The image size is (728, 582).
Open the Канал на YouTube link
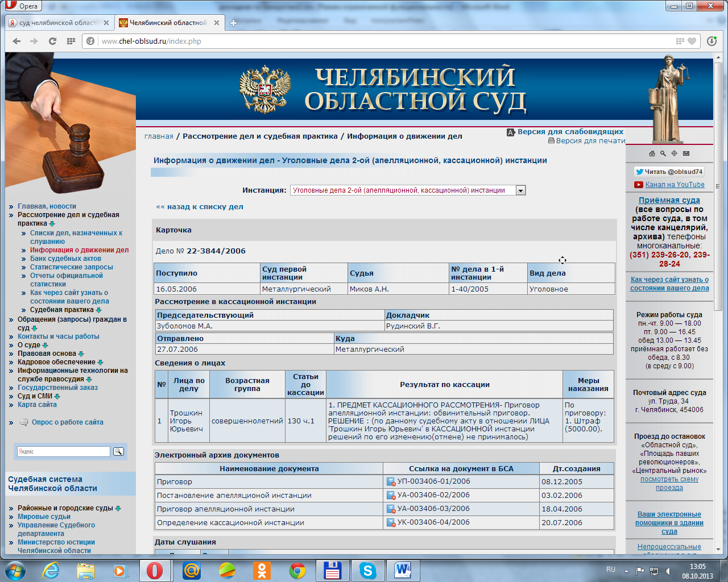[675, 185]
